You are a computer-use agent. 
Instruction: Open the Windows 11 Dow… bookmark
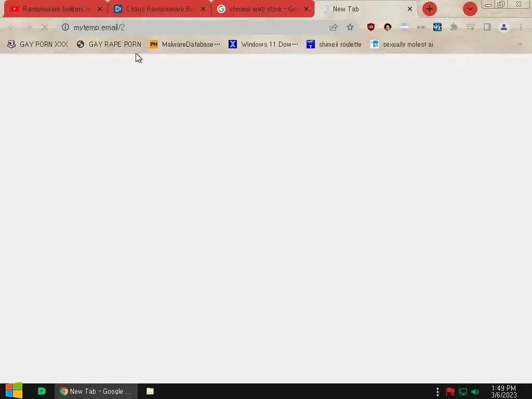(263, 44)
